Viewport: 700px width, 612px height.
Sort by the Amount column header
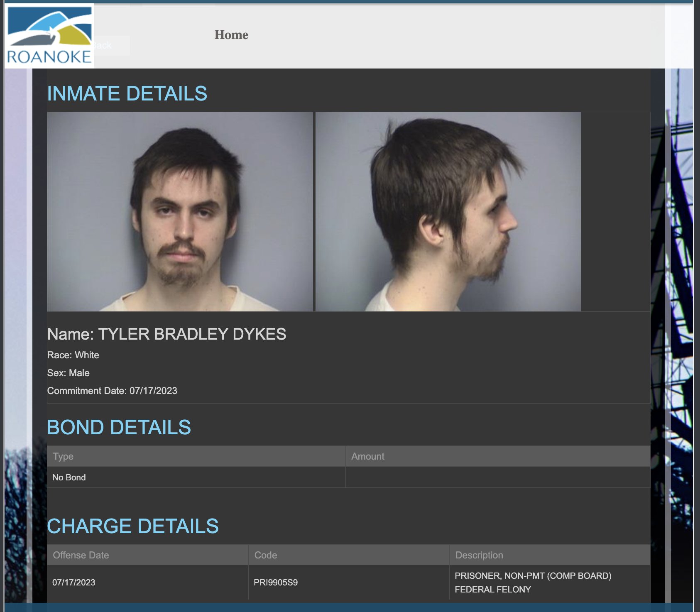pyautogui.click(x=368, y=456)
